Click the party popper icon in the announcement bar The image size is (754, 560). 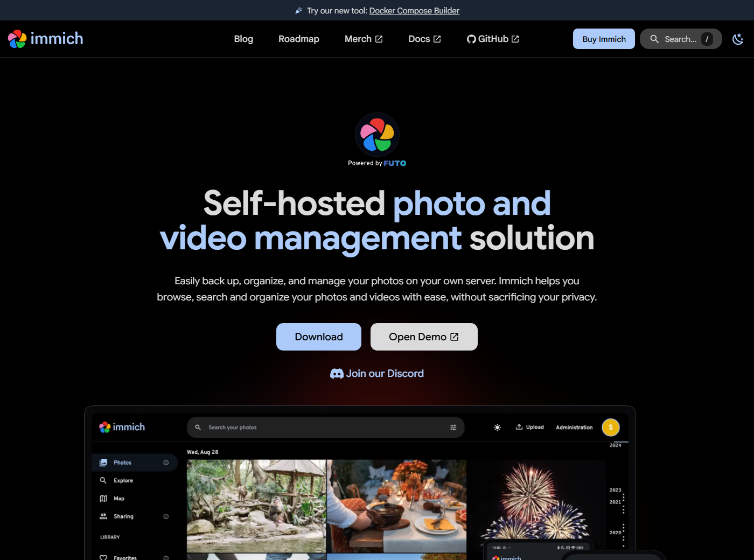point(299,10)
